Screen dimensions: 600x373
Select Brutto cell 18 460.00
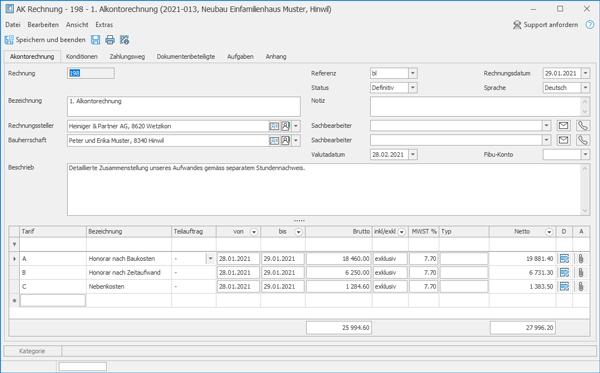tap(339, 259)
